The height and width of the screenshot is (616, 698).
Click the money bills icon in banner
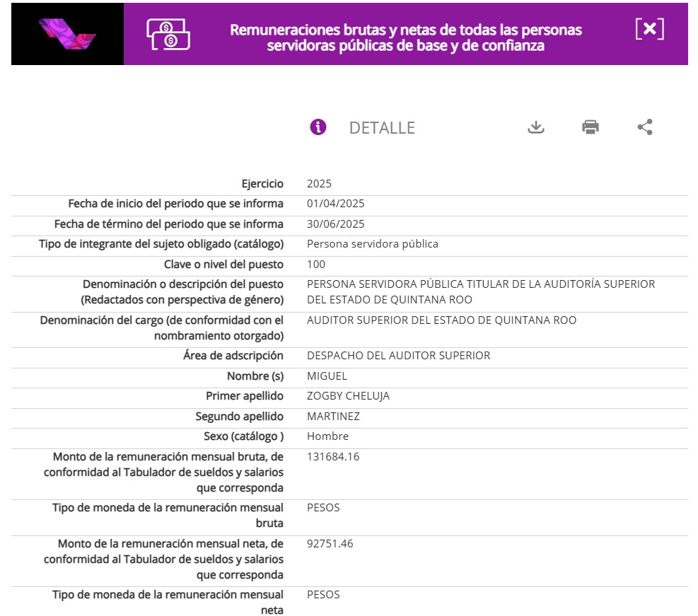[169, 34]
